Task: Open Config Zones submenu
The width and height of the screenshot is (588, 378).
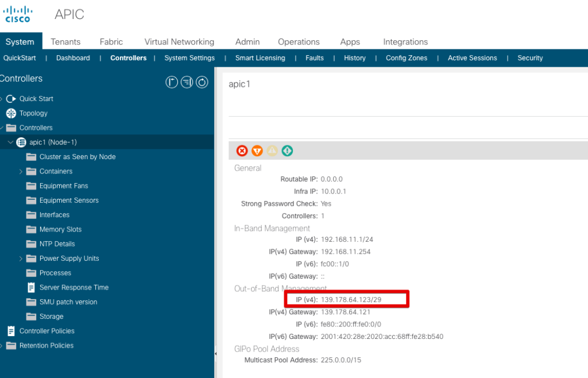Action: 407,58
